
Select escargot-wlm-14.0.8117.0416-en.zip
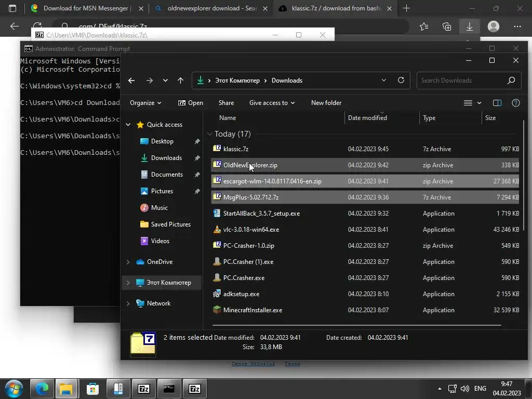click(365, 181)
